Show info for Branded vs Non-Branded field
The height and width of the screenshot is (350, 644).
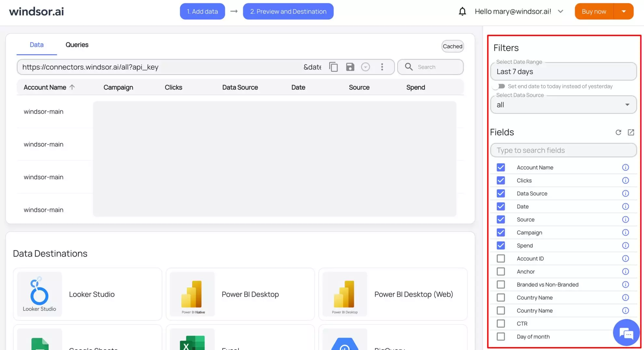click(625, 285)
